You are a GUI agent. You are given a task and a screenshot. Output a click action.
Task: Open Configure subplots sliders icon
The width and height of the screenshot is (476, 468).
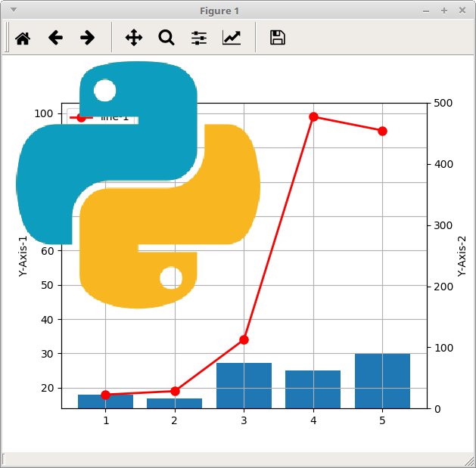(x=199, y=38)
